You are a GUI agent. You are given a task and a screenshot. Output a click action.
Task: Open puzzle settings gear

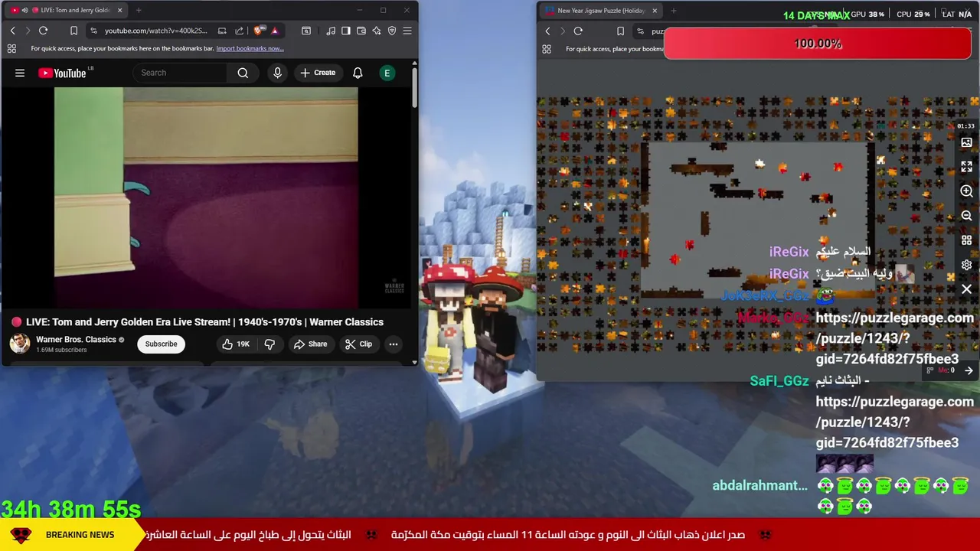coord(966,265)
